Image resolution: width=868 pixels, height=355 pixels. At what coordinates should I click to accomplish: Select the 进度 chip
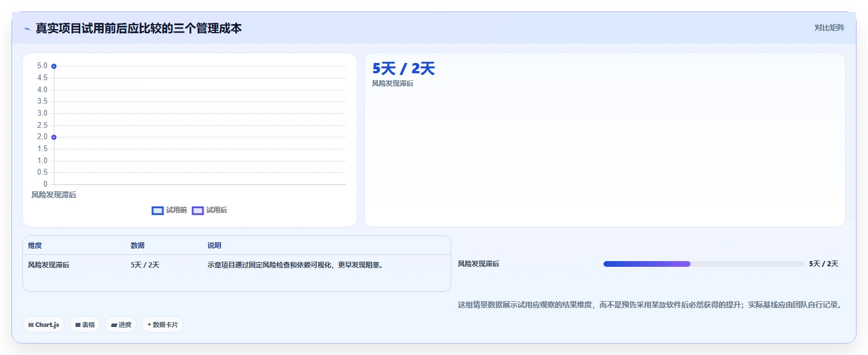(x=121, y=325)
